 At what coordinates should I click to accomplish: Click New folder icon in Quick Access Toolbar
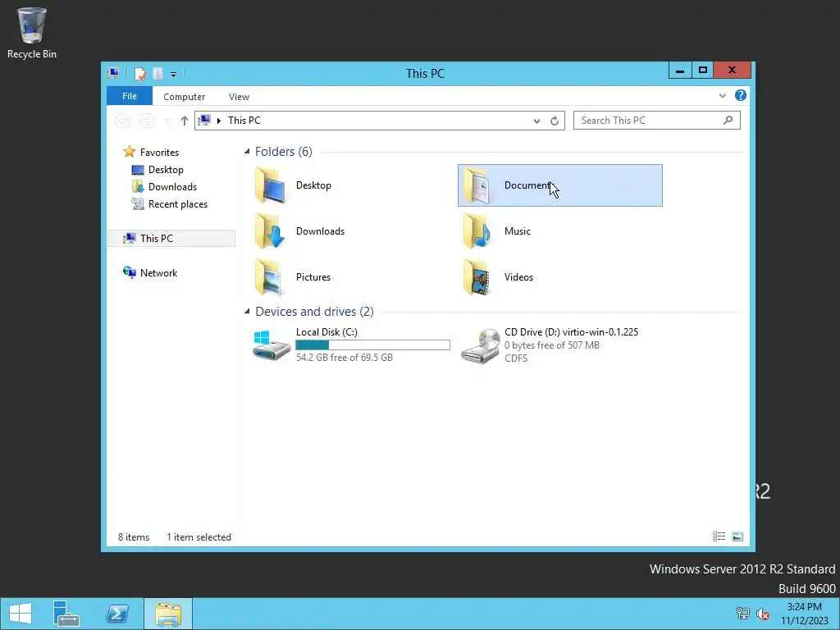(157, 73)
